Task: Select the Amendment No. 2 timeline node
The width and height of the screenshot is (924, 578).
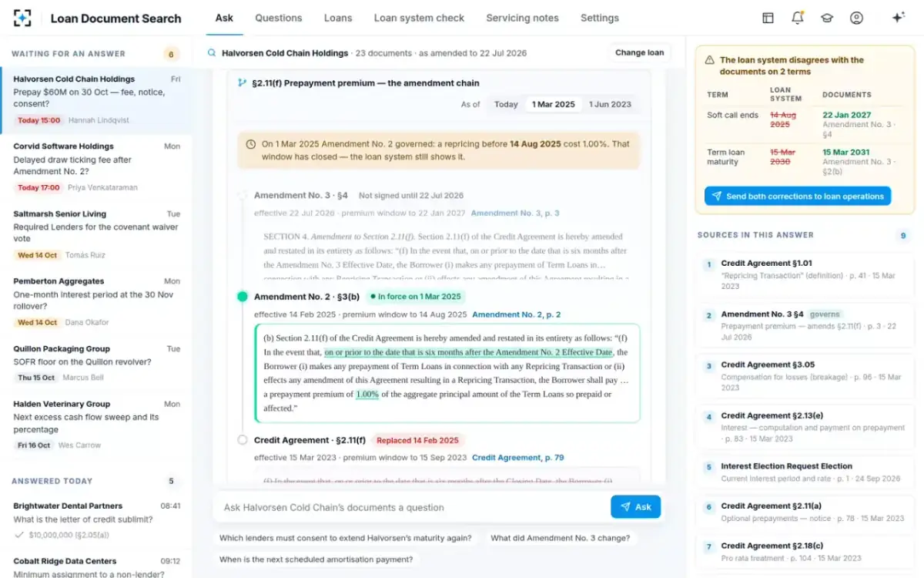Action: tap(243, 297)
